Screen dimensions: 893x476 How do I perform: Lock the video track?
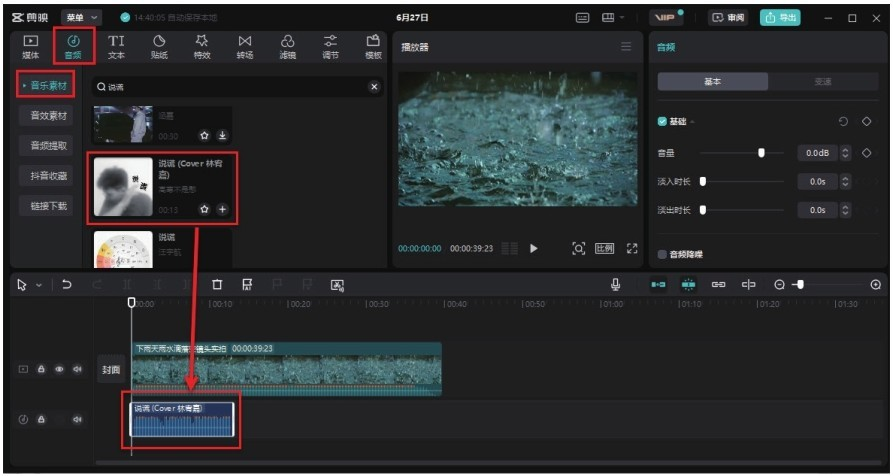[41, 369]
